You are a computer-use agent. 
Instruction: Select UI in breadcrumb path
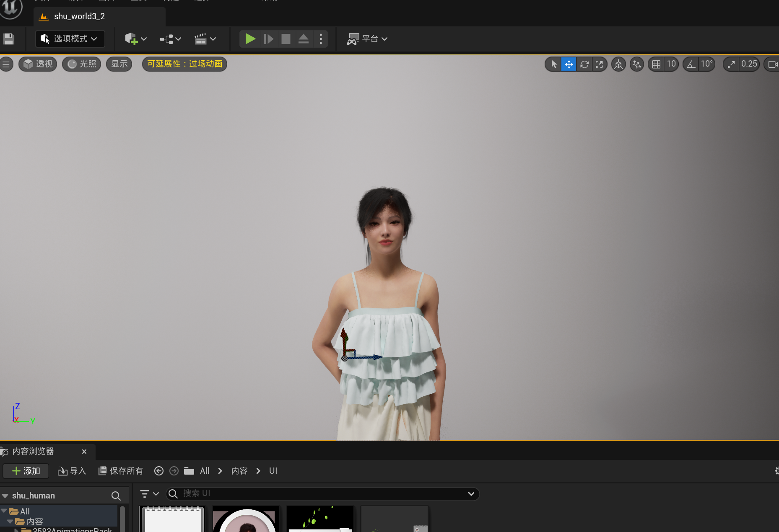273,471
